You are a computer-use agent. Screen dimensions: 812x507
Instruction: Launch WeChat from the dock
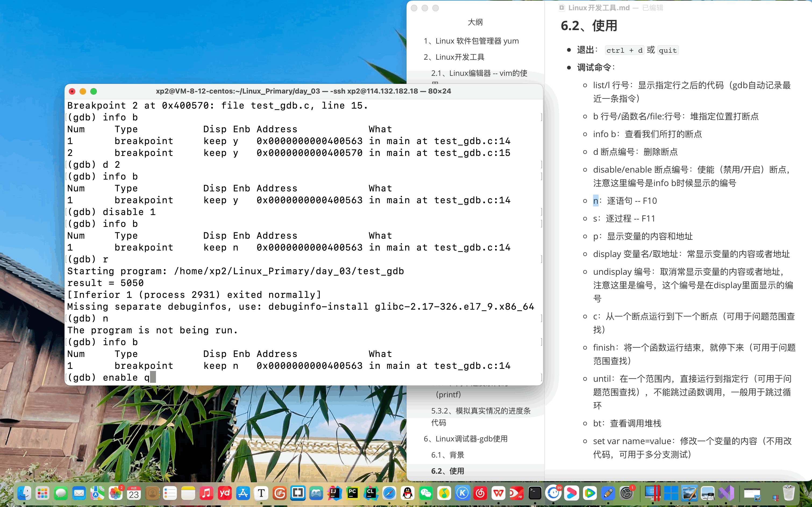click(426, 493)
